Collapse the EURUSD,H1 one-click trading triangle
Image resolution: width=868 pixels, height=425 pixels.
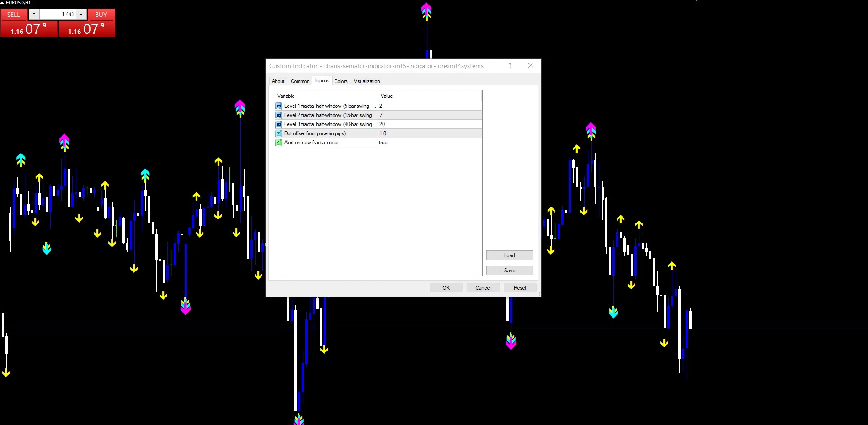[2, 3]
